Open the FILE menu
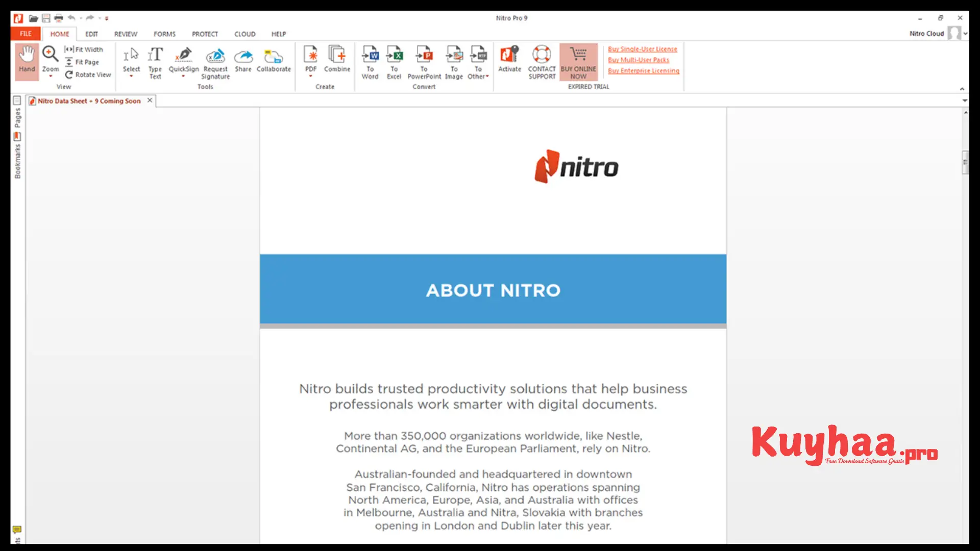The image size is (980, 551). pyautogui.click(x=26, y=34)
